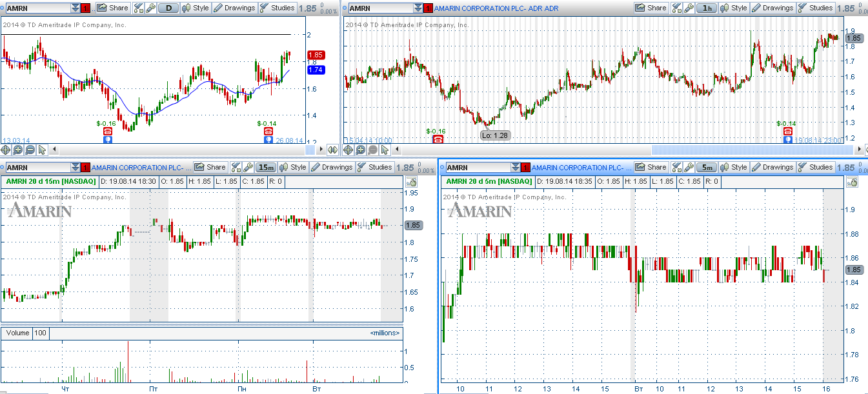Zoom in on the daily chart

pos(18,150)
